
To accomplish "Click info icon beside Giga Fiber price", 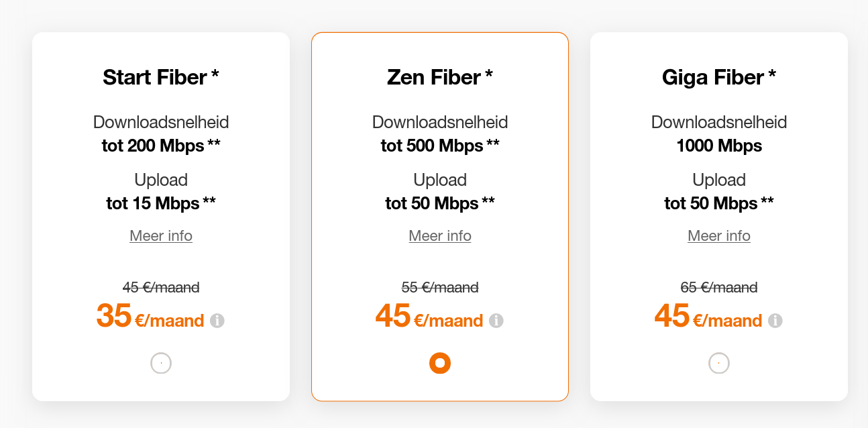I will coord(775,321).
